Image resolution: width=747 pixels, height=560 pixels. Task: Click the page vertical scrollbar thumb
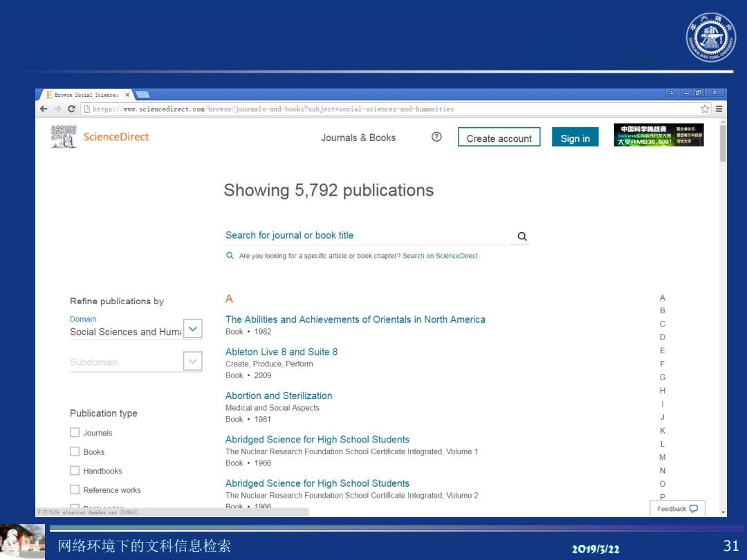pyautogui.click(x=723, y=143)
